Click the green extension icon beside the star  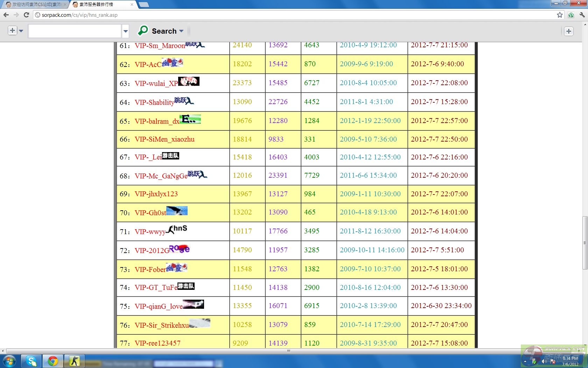pyautogui.click(x=571, y=15)
